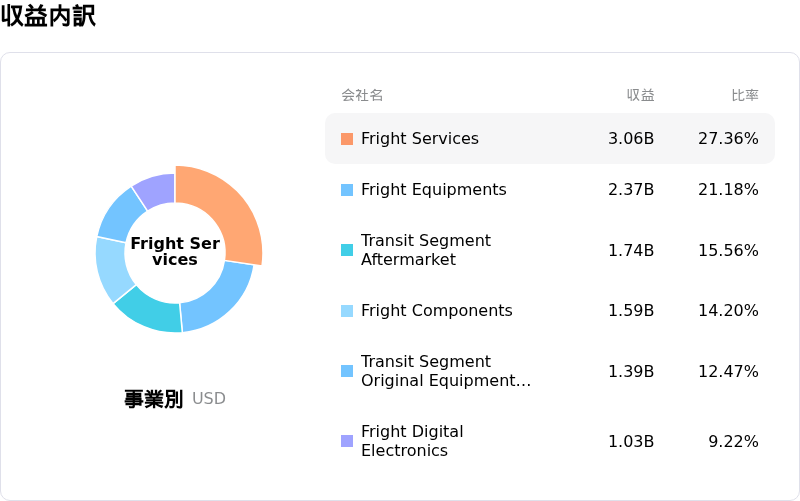Click the 事業別 label under chart
The height and width of the screenshot is (501, 800).
point(154,398)
